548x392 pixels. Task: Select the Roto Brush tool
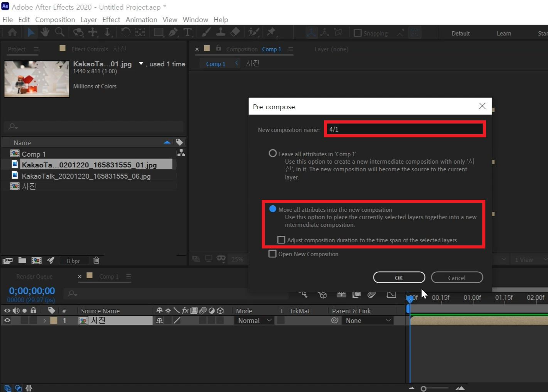click(x=254, y=32)
